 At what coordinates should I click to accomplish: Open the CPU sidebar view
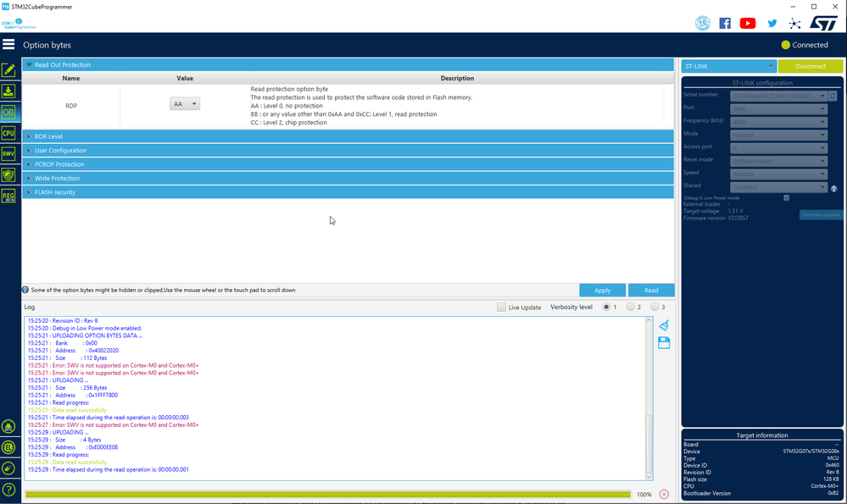click(8, 133)
